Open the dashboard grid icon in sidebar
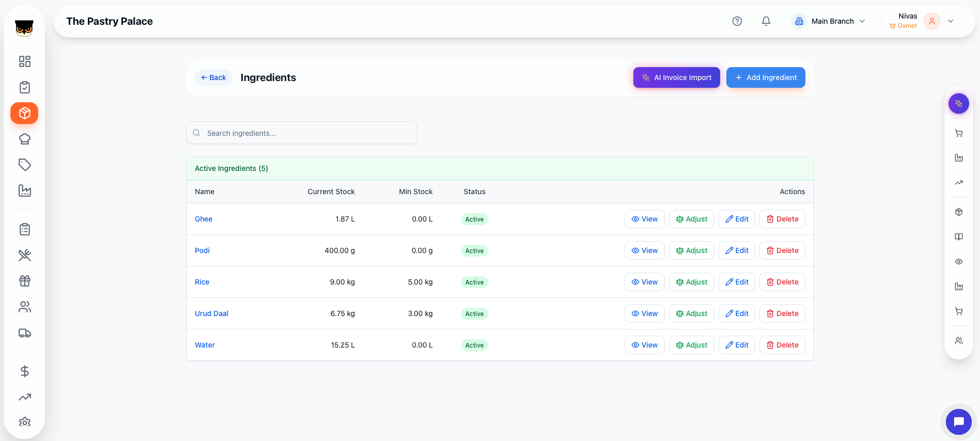Image resolution: width=980 pixels, height=441 pixels. (24, 61)
